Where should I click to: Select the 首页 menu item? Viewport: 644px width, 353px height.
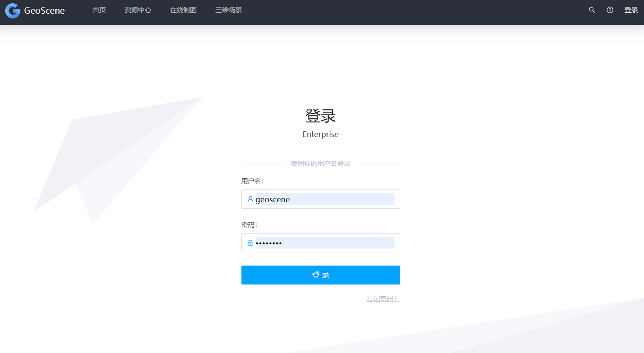[99, 9]
